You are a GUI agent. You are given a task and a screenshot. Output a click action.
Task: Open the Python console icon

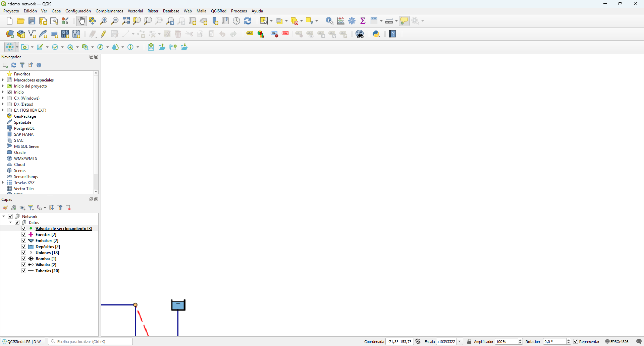point(376,34)
